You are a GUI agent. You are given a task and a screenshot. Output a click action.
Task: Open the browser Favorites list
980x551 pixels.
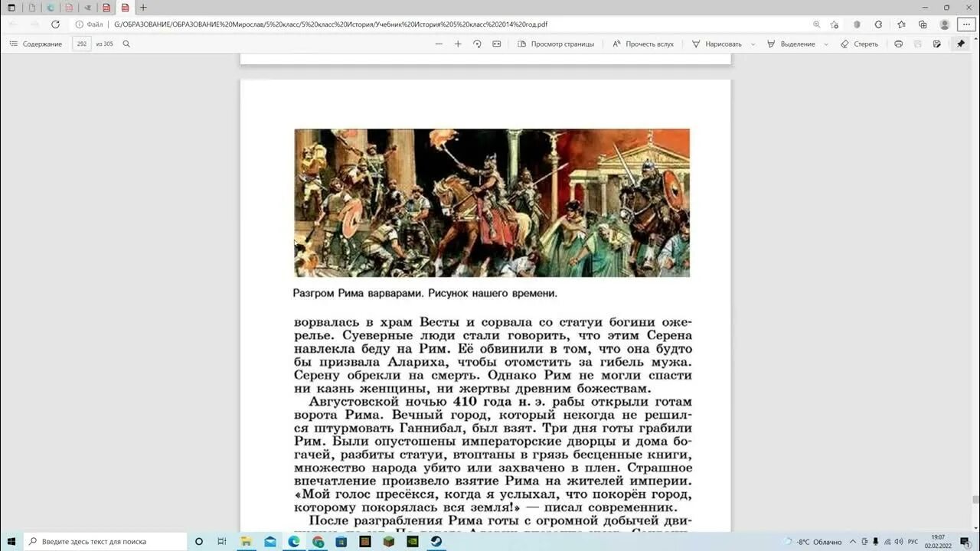coord(901,24)
